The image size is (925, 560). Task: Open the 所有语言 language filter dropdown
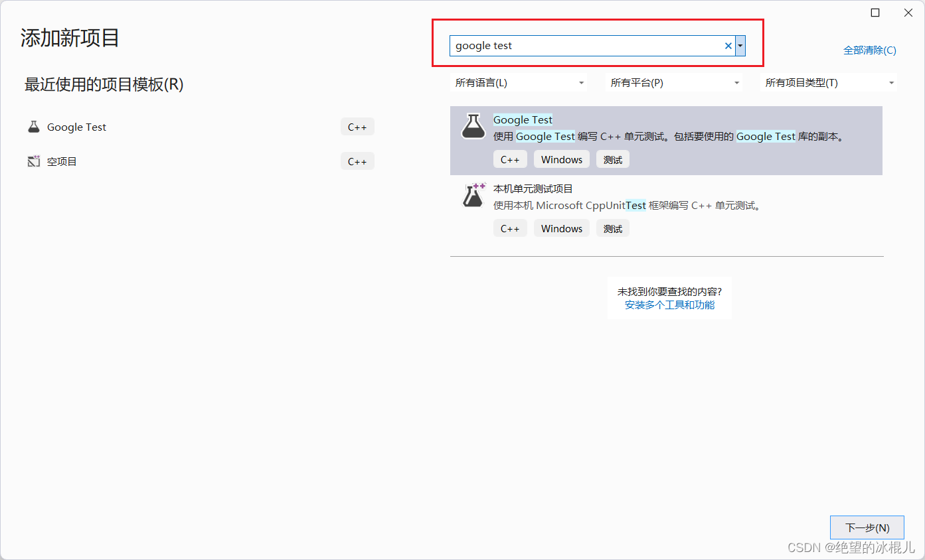[x=518, y=83]
